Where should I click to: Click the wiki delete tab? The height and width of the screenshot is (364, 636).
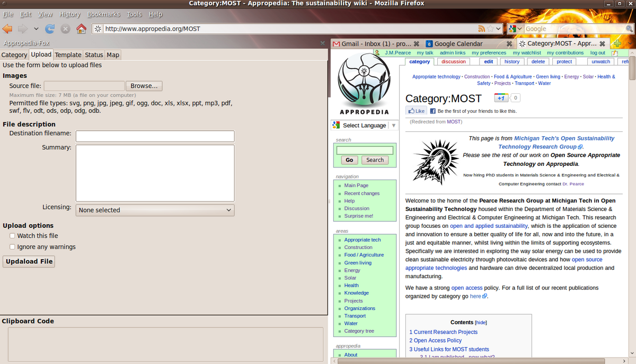coord(538,61)
